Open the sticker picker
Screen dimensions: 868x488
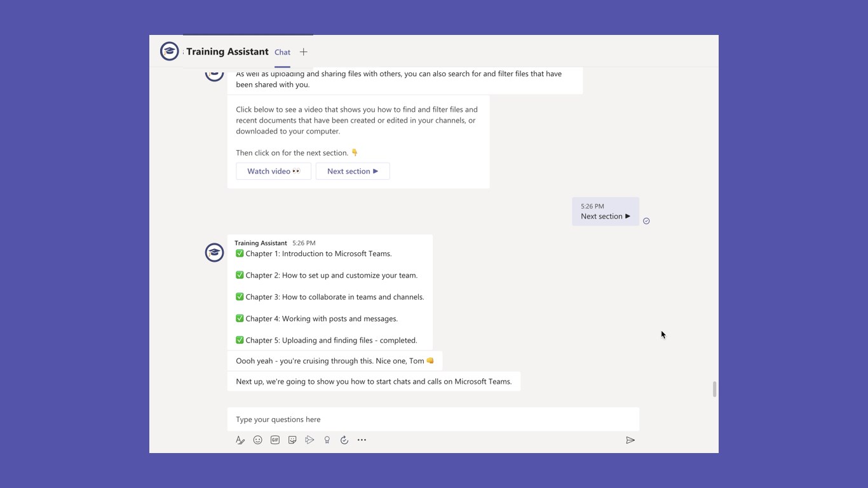point(292,440)
